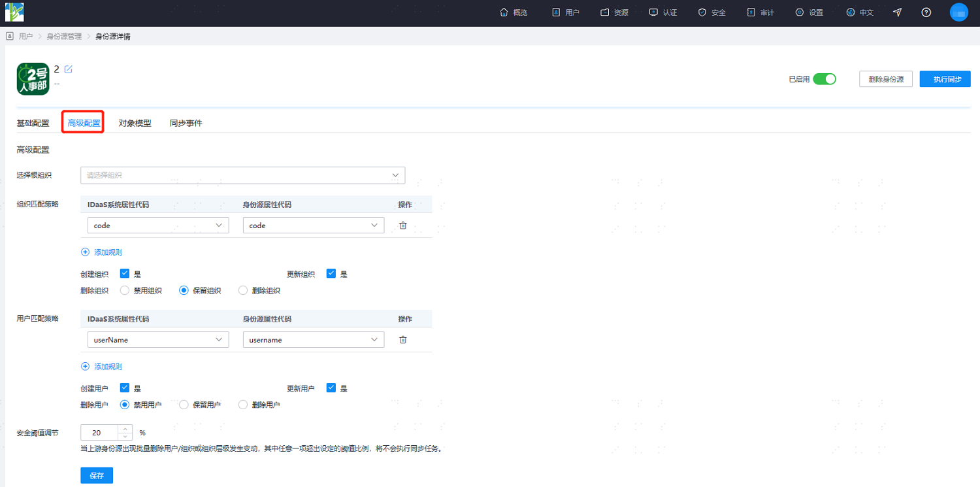Image resolution: width=980 pixels, height=487 pixels.
Task: Expand the 选择根组织 dropdown
Action: (242, 175)
